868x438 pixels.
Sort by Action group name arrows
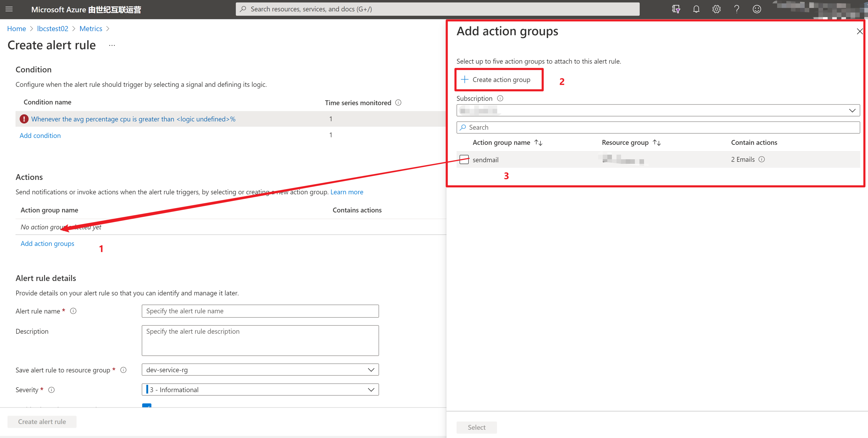click(x=538, y=143)
